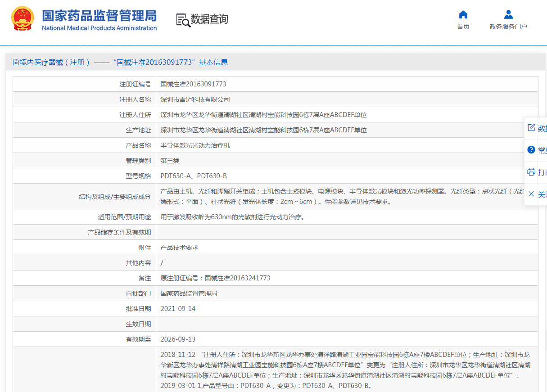This screenshot has width=547, height=392.
Task: Select approval date 2021-09-14
Action: coord(178,309)
